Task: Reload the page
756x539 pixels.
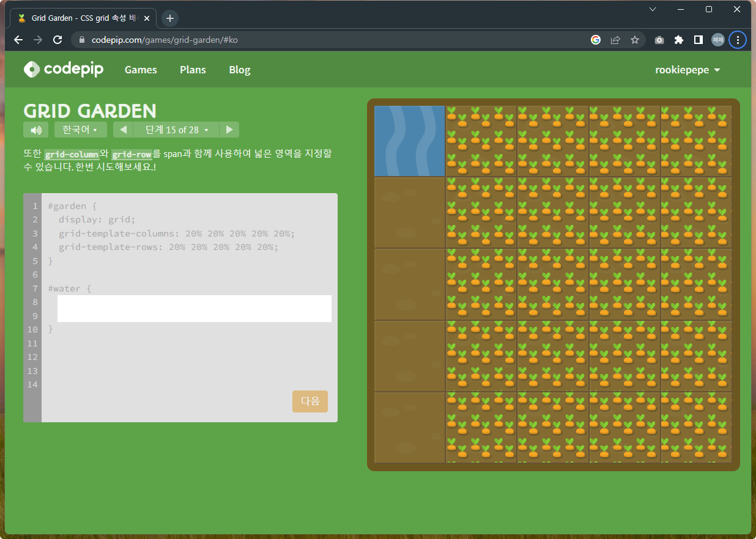Action: click(x=57, y=40)
